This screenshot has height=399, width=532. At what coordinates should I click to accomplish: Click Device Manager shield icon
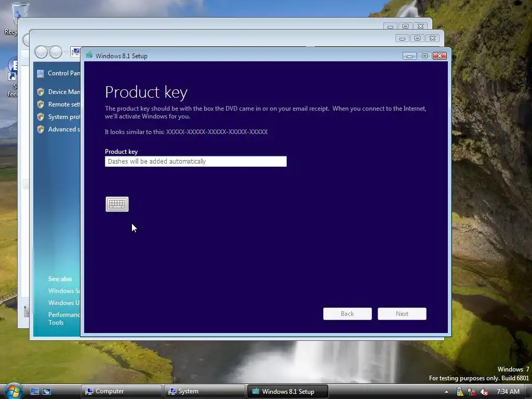click(x=41, y=92)
